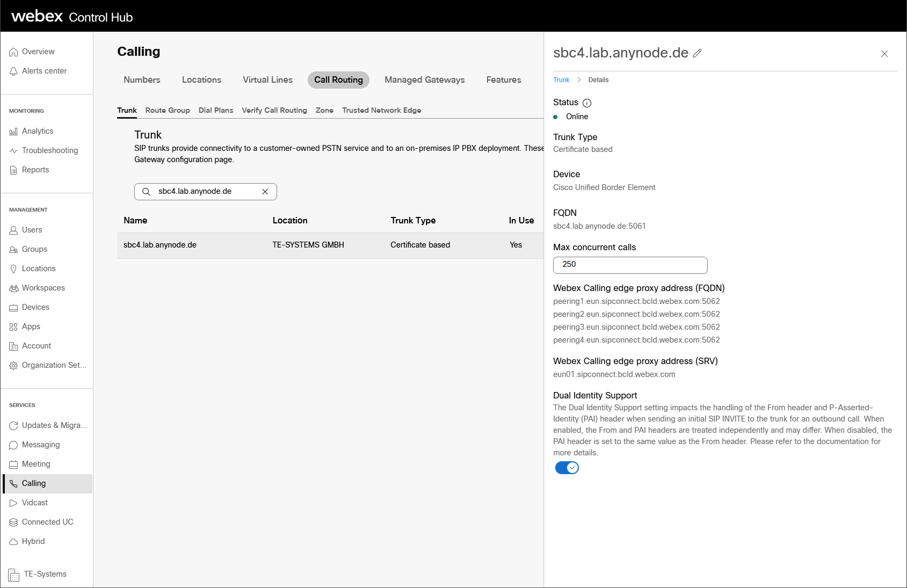Click the peering2.eun.sipconnect proxy address
The image size is (907, 588).
636,315
